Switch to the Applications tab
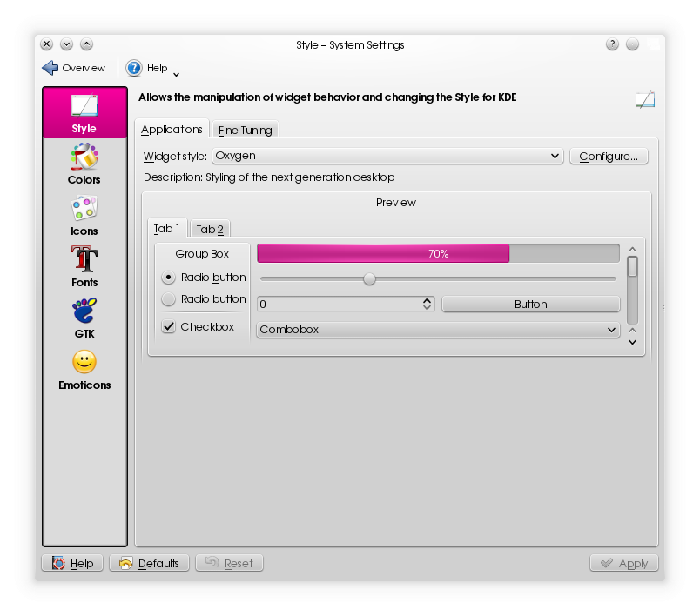This screenshot has width=700, height=616. (172, 130)
